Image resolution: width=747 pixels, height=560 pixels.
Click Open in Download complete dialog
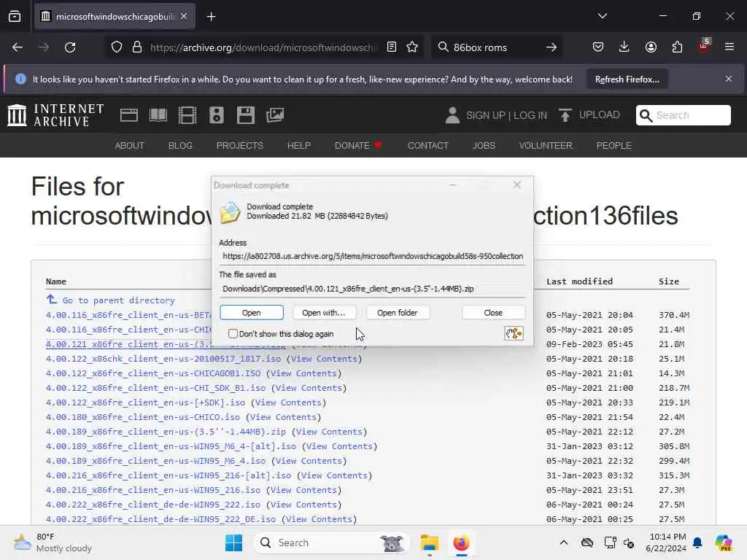tap(252, 313)
